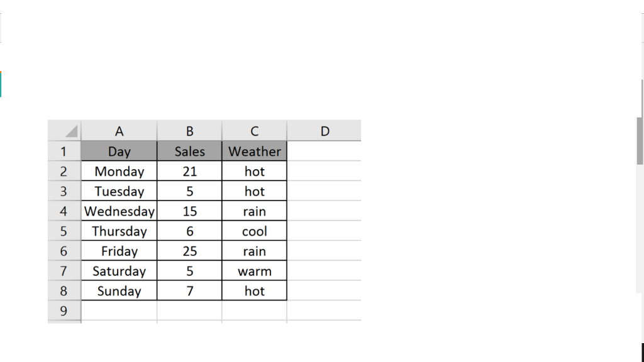Click the Sales header cell

coord(189,151)
